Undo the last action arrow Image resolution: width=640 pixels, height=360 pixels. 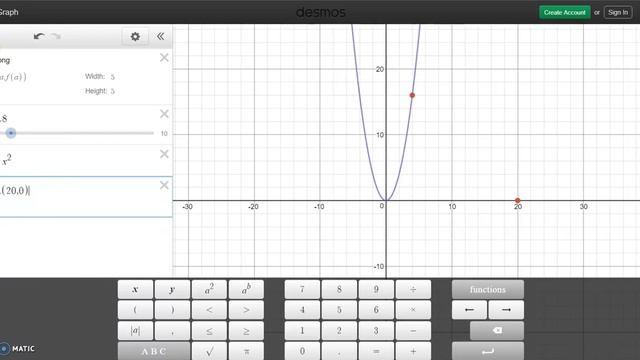point(39,36)
